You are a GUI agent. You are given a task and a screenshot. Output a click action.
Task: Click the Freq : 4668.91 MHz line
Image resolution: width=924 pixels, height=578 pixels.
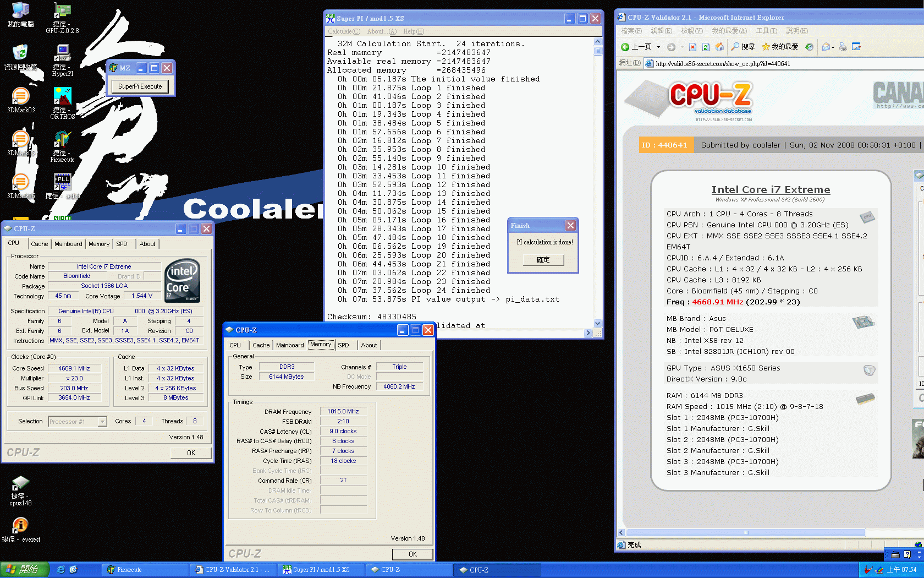(733, 302)
